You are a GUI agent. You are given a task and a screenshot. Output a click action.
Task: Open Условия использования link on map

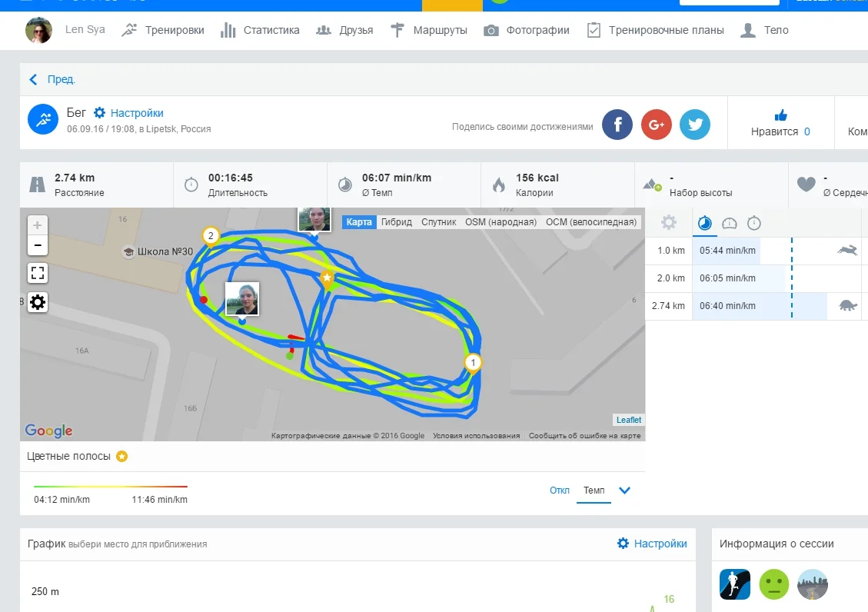pyautogui.click(x=476, y=435)
